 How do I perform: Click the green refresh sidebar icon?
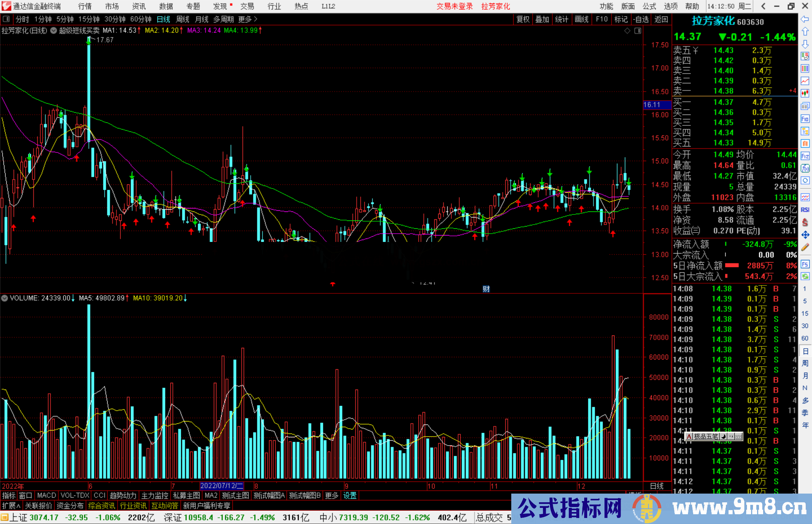click(x=805, y=276)
